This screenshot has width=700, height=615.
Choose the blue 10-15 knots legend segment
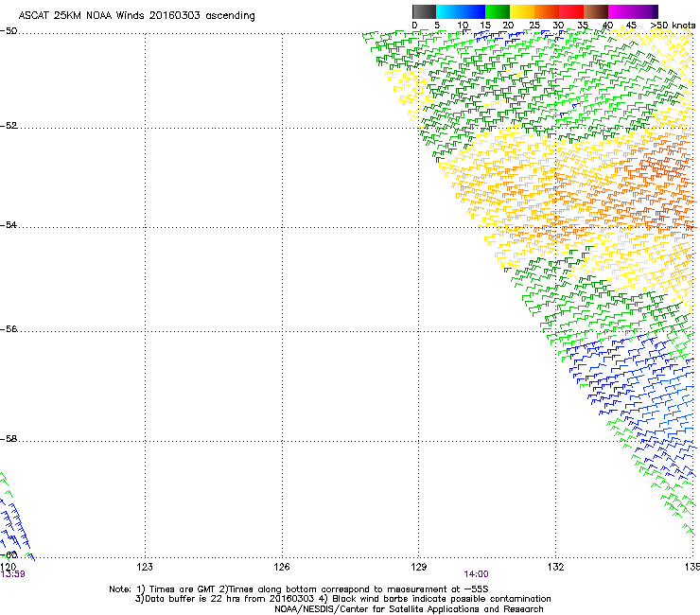(473, 11)
